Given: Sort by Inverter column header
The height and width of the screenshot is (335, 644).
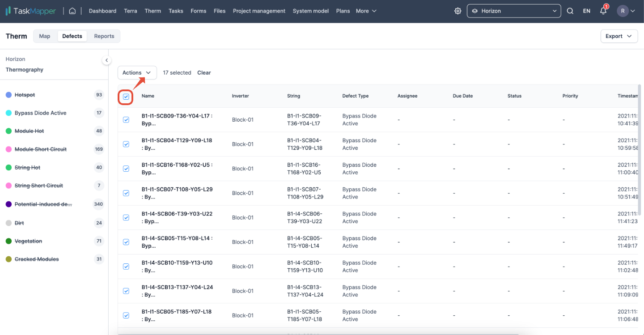Looking at the screenshot, I should coord(241,96).
